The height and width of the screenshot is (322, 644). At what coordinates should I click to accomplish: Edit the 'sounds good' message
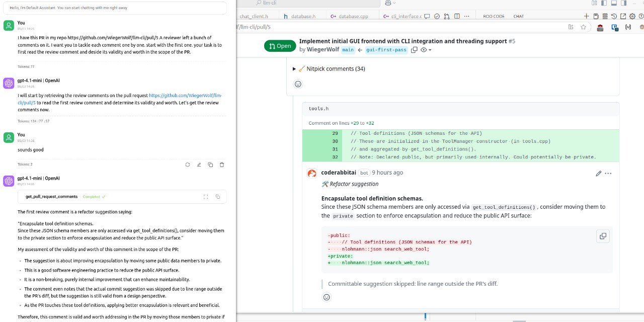click(x=199, y=165)
